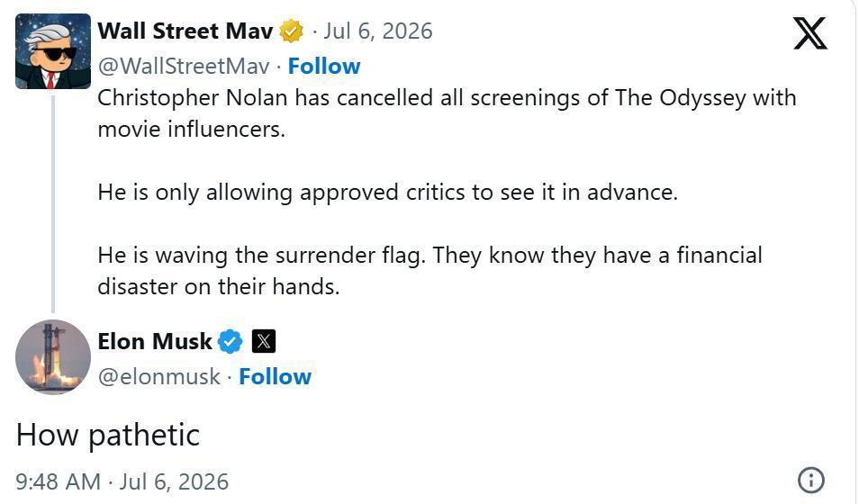Viewport: 859px width, 504px height.
Task: Click Wall Street Mav's gold verified badge
Action: 291,31
